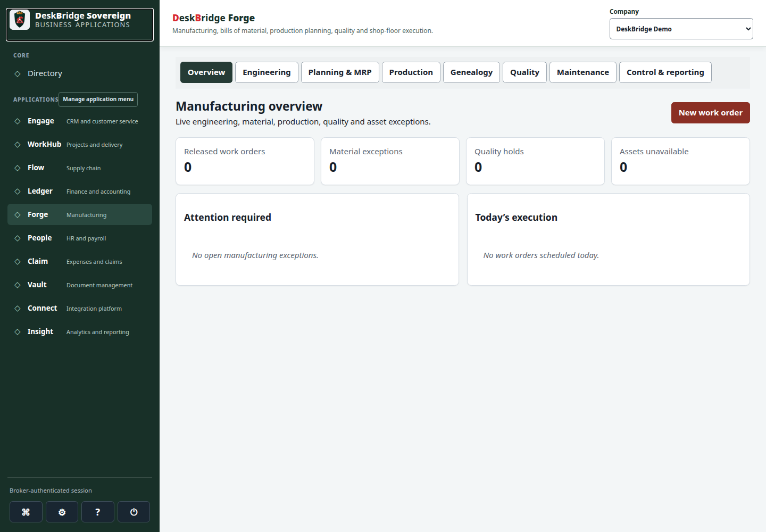Click the diamond icon beside Connect
Image resolution: width=766 pixels, height=532 pixels.
18,309
